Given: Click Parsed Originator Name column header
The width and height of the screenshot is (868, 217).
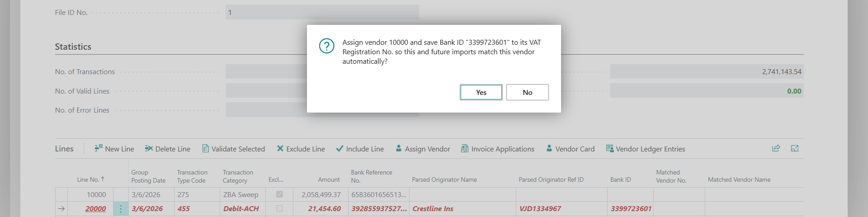Looking at the screenshot, I should point(444,179).
